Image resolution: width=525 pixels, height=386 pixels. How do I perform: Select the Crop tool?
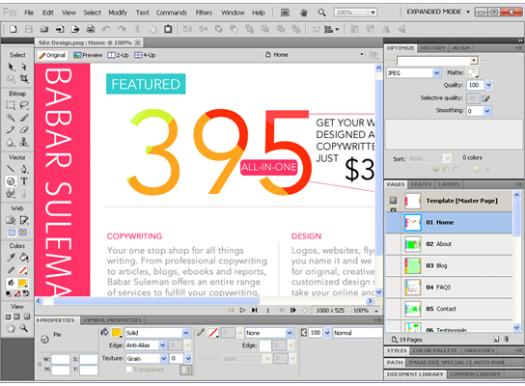pos(24,79)
